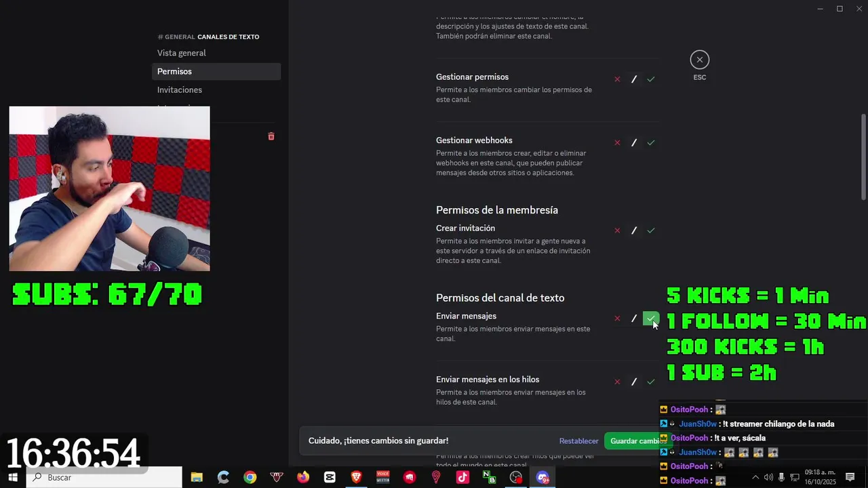Open the red M shield taskbar app
The width and height of the screenshot is (868, 488).
(277, 477)
